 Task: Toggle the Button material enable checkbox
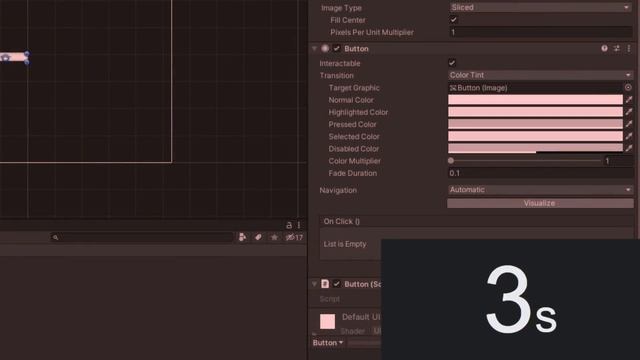pyautogui.click(x=336, y=284)
